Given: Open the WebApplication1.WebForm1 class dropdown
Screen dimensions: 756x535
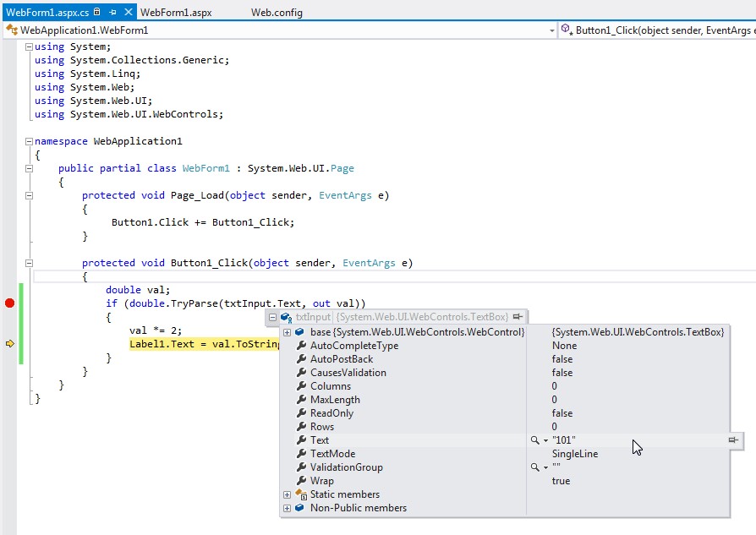Looking at the screenshot, I should tap(552, 30).
